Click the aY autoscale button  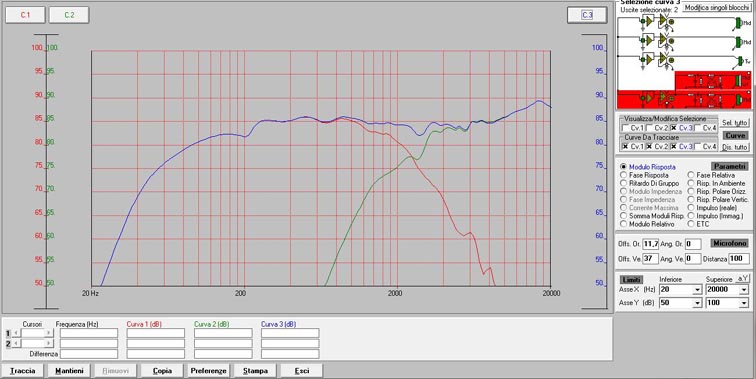point(743,279)
